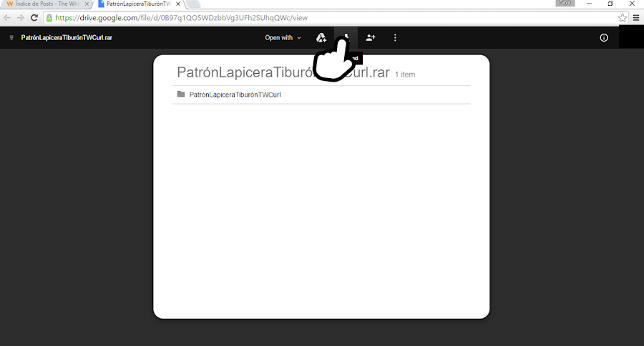Open the three-dot More actions menu
644x346 pixels.
click(395, 38)
